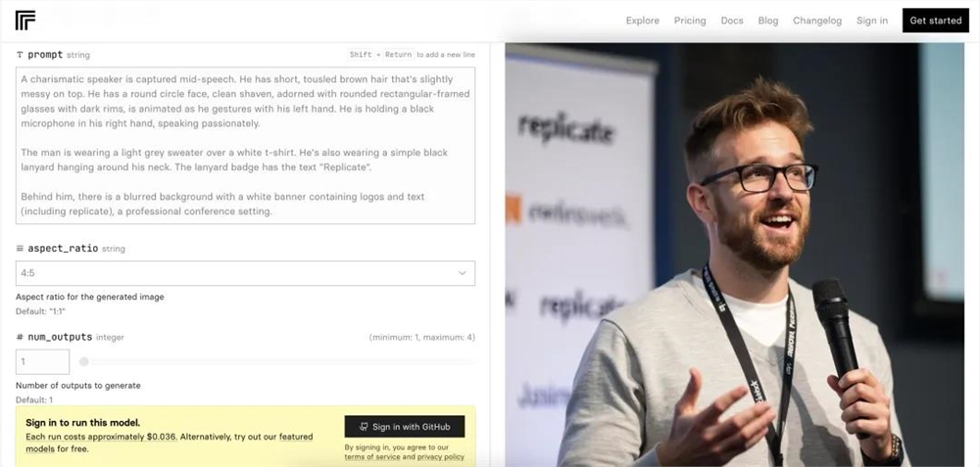The width and height of the screenshot is (980, 467).
Task: Click the num_outputs hash icon
Action: pos(20,337)
